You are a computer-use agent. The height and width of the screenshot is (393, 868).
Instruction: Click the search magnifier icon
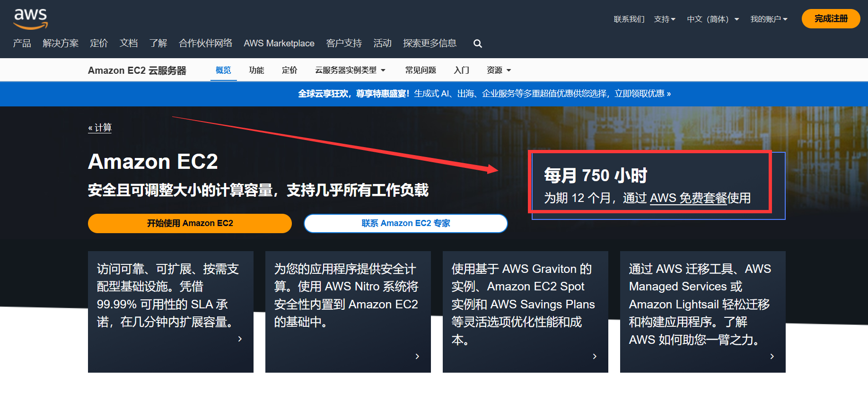click(x=478, y=44)
